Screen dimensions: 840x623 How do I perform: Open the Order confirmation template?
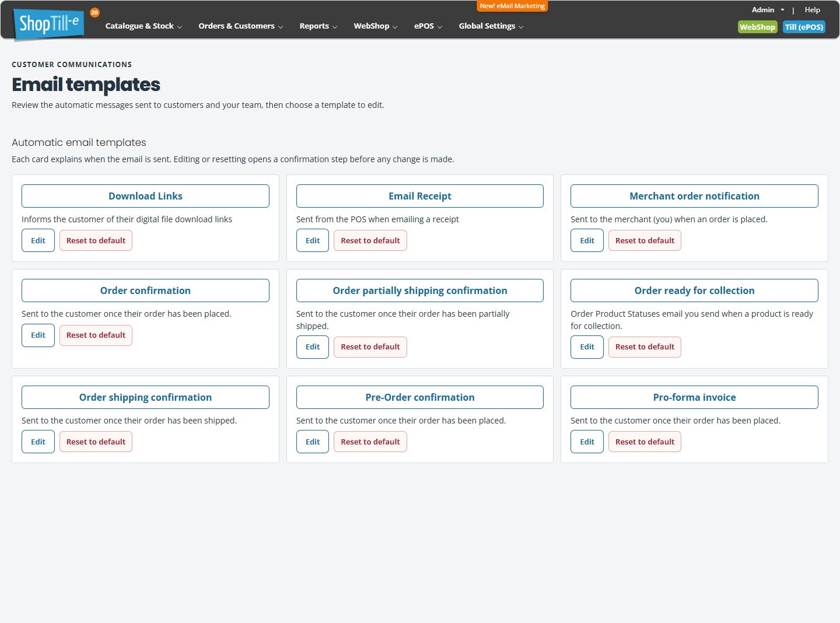coord(145,290)
